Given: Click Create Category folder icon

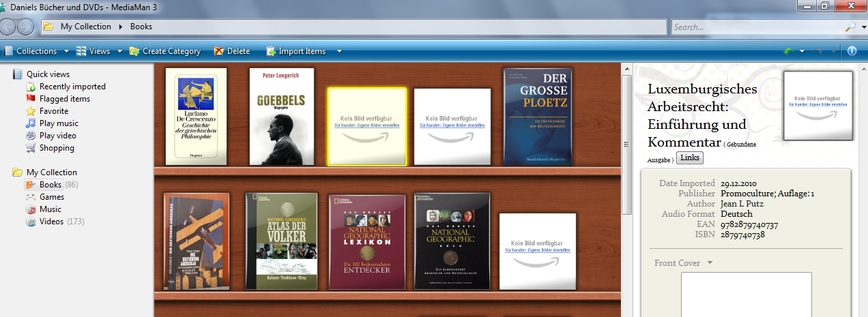Looking at the screenshot, I should [134, 51].
